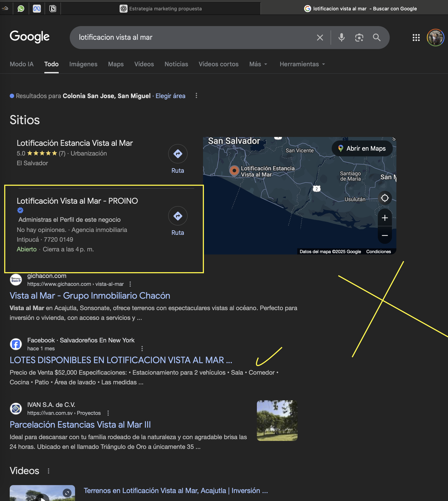Open Vista al Mar - Grupo Inmobiliario Chacón
448x501 pixels.
tap(90, 296)
